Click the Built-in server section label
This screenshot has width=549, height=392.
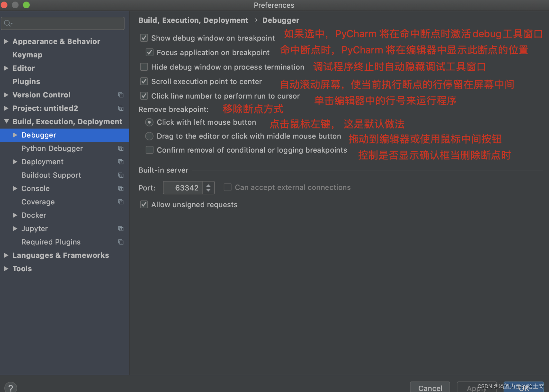[163, 170]
